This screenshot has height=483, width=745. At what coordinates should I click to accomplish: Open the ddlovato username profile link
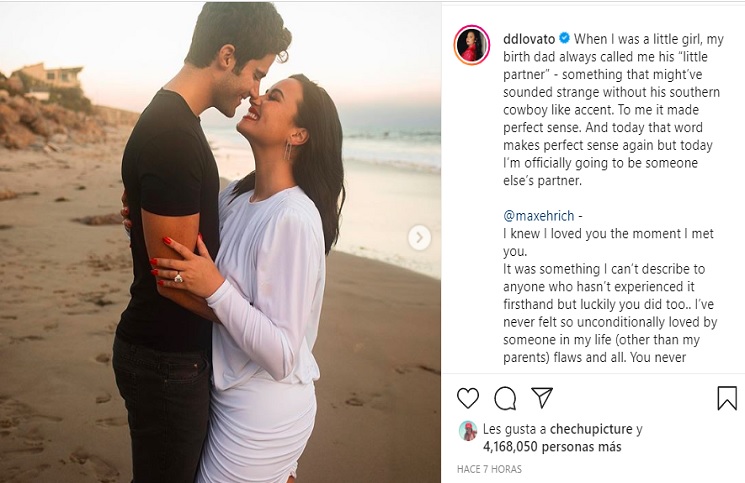529,39
